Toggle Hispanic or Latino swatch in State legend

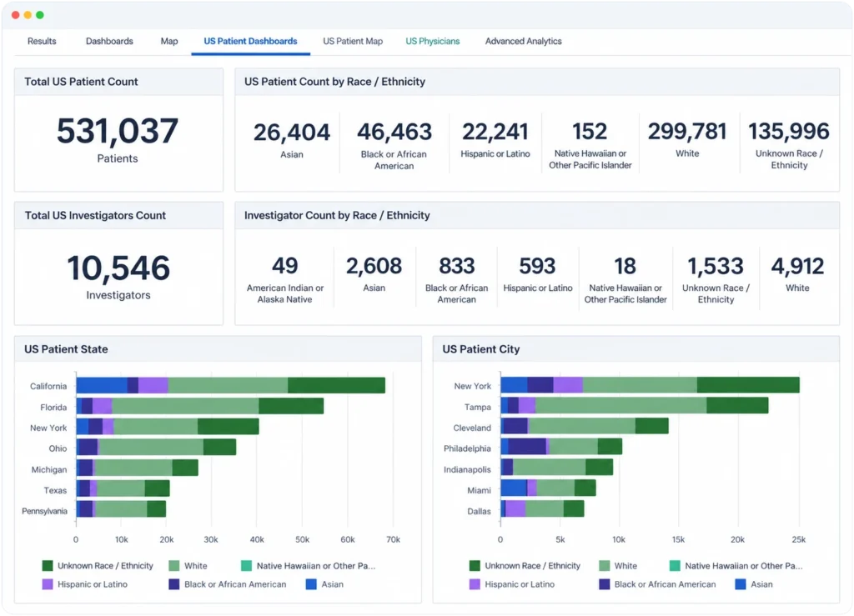[x=48, y=584]
